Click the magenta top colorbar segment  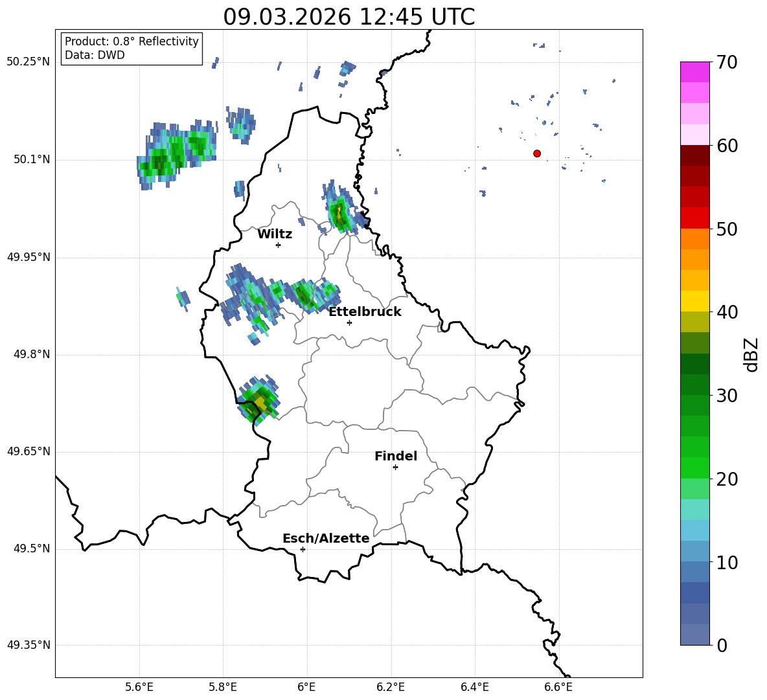(x=694, y=72)
